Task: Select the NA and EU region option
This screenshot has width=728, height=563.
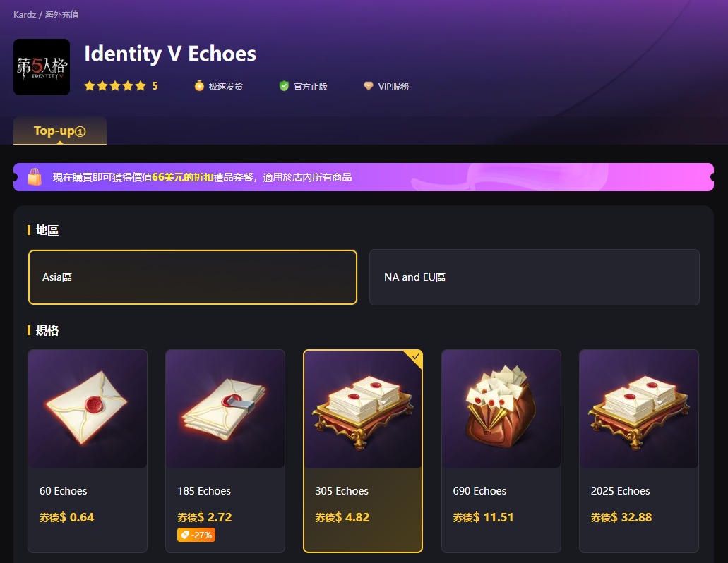Action: pyautogui.click(x=535, y=277)
